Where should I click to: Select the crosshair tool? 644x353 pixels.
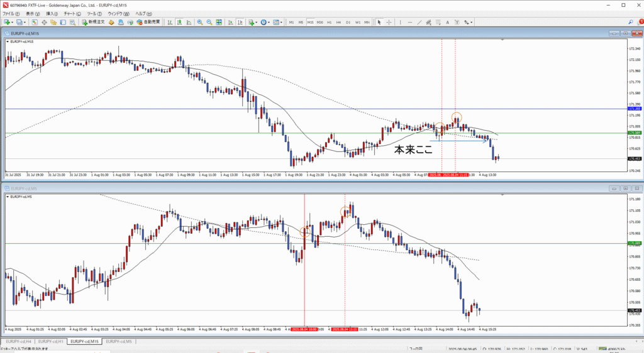(389, 22)
